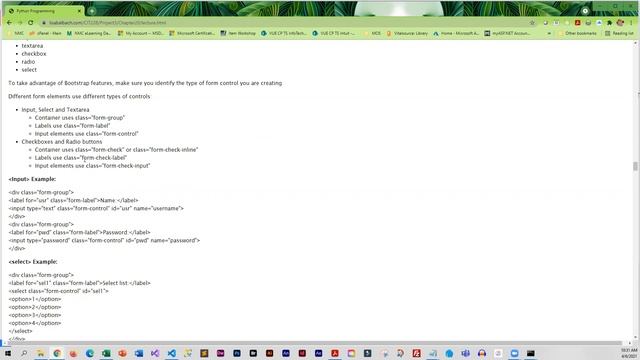The width and height of the screenshot is (640, 360).
Task: Open File Explorer from taskbar
Action: (40, 353)
